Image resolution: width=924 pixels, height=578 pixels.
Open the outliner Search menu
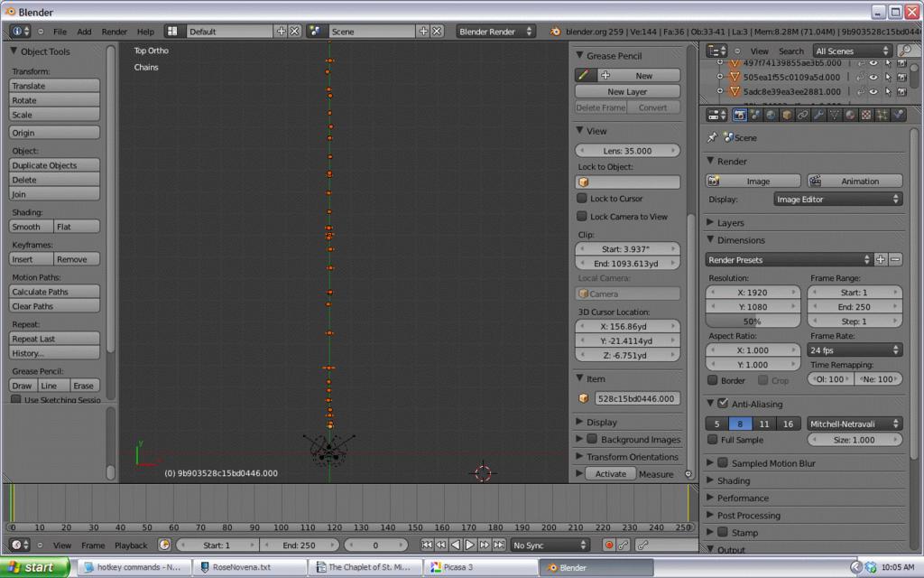point(790,51)
